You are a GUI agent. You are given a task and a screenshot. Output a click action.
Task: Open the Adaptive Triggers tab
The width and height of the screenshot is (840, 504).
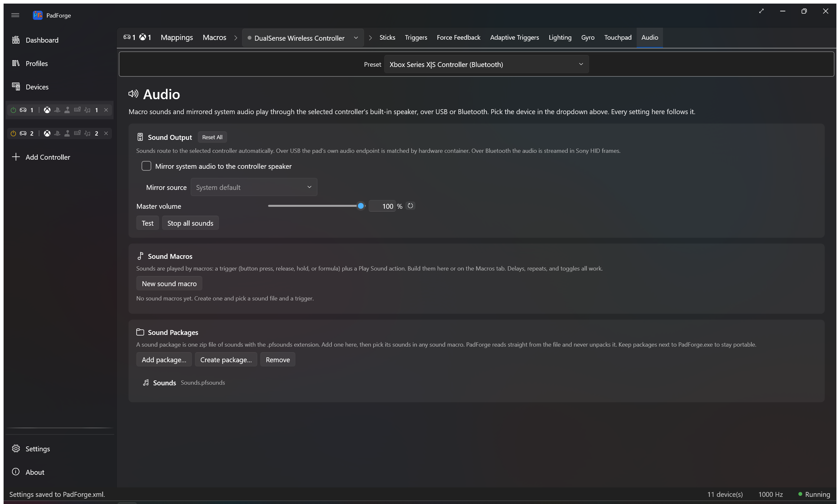(x=514, y=37)
